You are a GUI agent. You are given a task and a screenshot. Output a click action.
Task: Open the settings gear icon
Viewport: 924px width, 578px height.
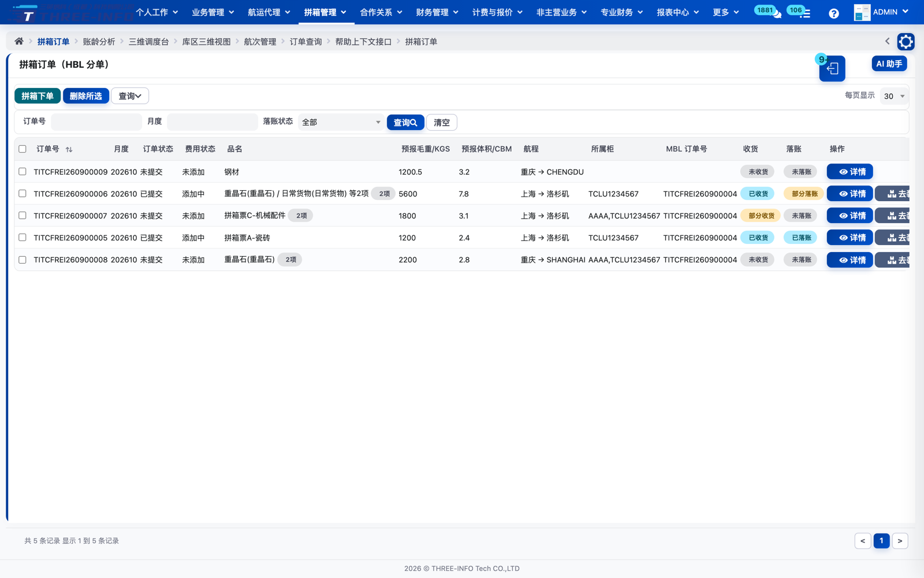tap(906, 42)
